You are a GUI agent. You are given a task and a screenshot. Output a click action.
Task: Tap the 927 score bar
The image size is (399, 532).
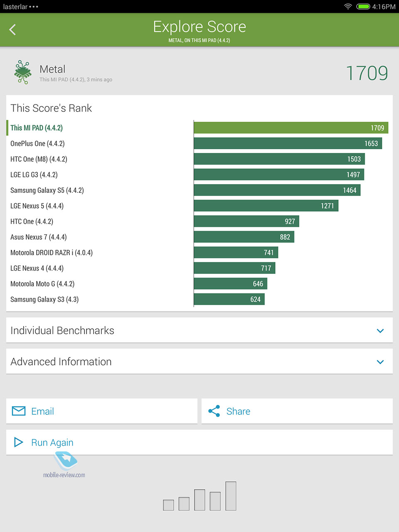246,221
